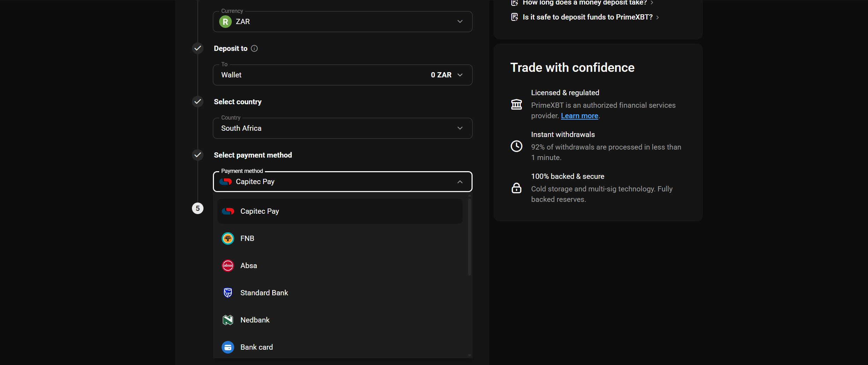Image resolution: width=868 pixels, height=365 pixels.
Task: Pick Standard Bank payment option
Action: [x=264, y=293]
